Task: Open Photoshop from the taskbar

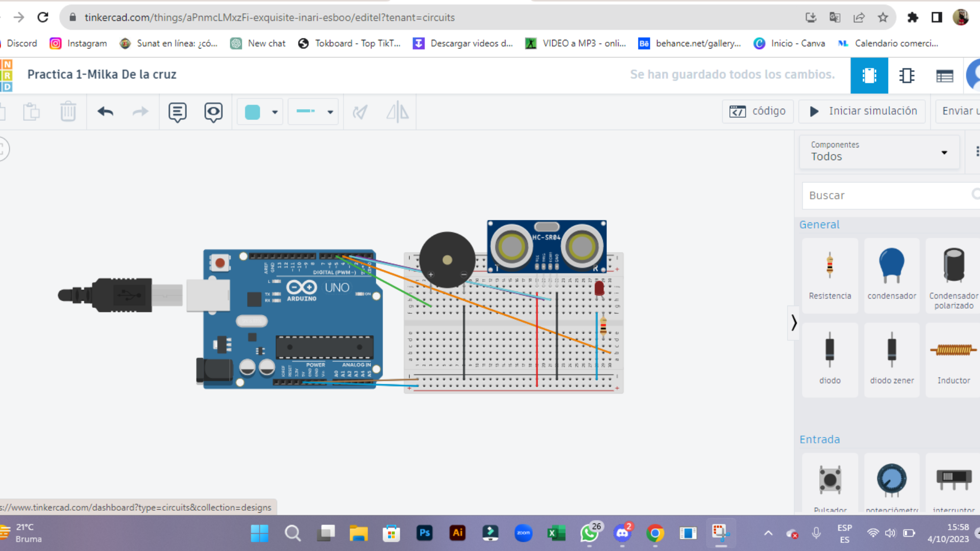Action: (425, 533)
